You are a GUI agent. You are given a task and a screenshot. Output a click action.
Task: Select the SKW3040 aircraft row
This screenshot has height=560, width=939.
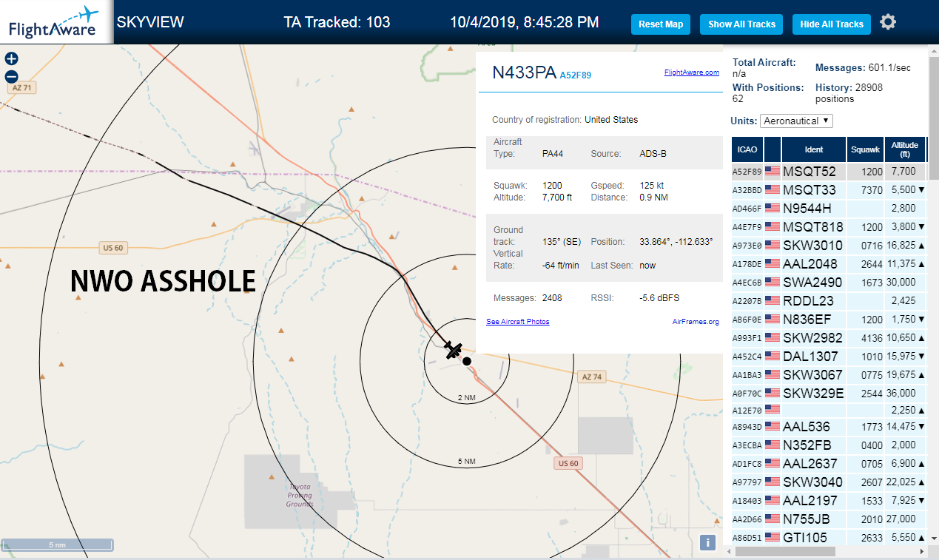[x=828, y=482]
